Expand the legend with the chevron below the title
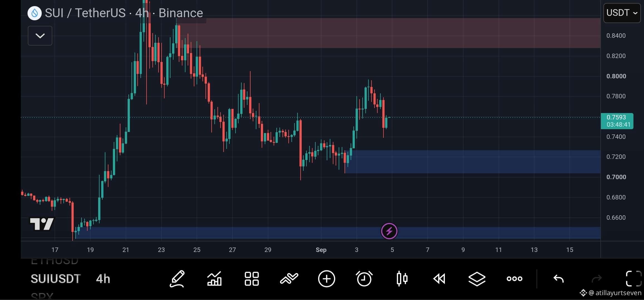 40,36
